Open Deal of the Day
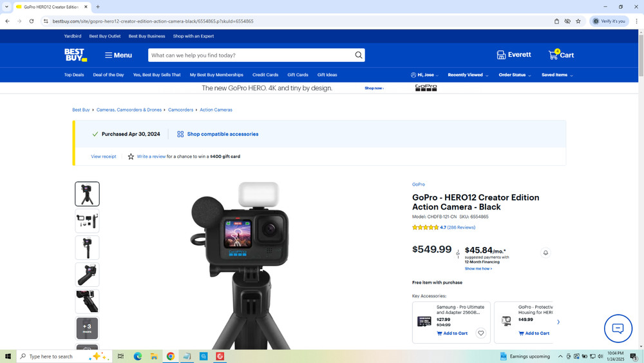 pyautogui.click(x=108, y=75)
